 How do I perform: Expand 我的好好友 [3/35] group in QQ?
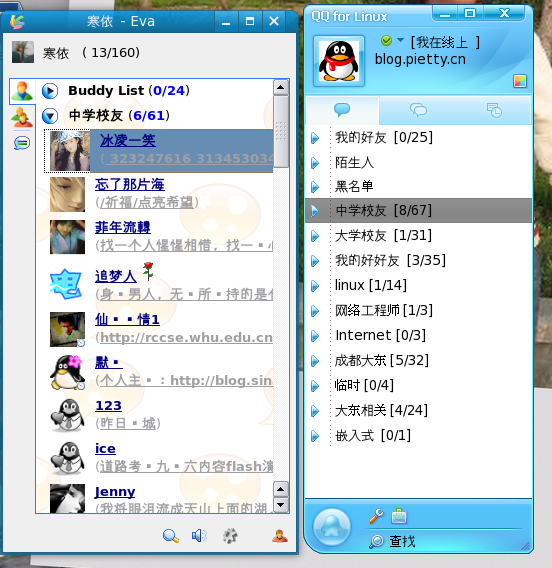pyautogui.click(x=315, y=261)
